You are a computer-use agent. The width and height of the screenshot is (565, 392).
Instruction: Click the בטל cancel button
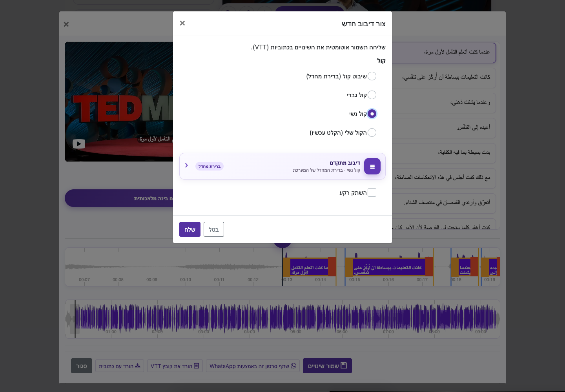[x=214, y=229]
